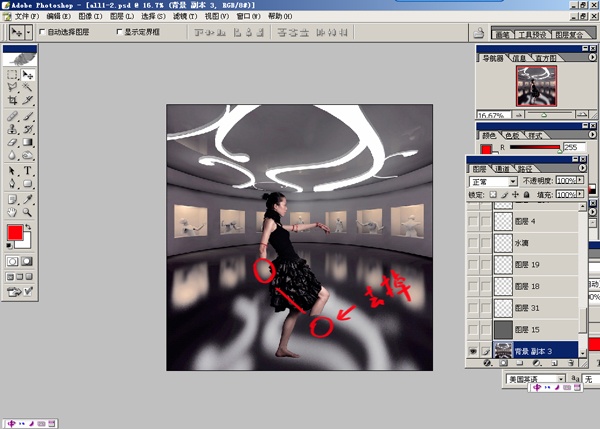Screen dimensions: 600x429
Task: Toggle the lock all icon in Layers
Action: 527,195
